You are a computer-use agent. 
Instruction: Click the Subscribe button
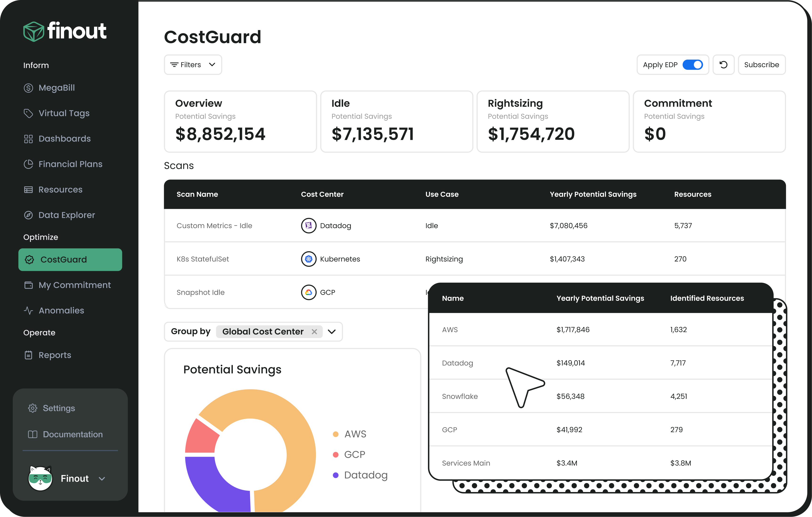pyautogui.click(x=762, y=65)
